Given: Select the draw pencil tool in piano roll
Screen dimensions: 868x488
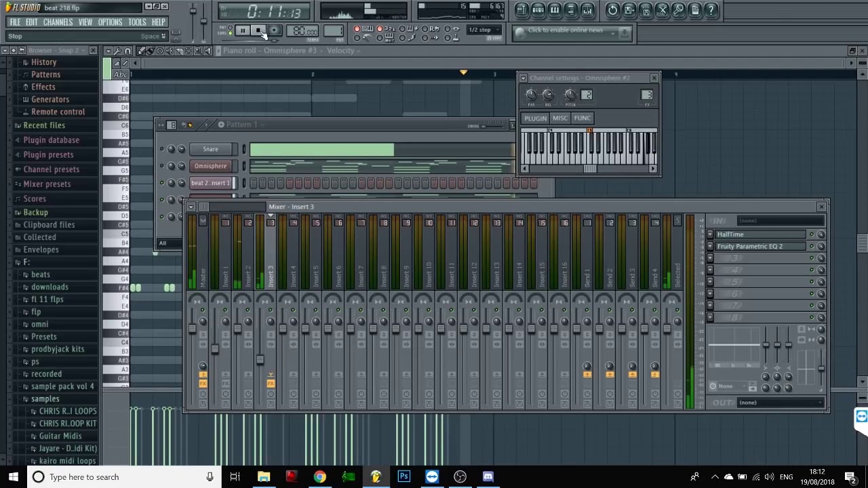Looking at the screenshot, I should click(x=141, y=51).
